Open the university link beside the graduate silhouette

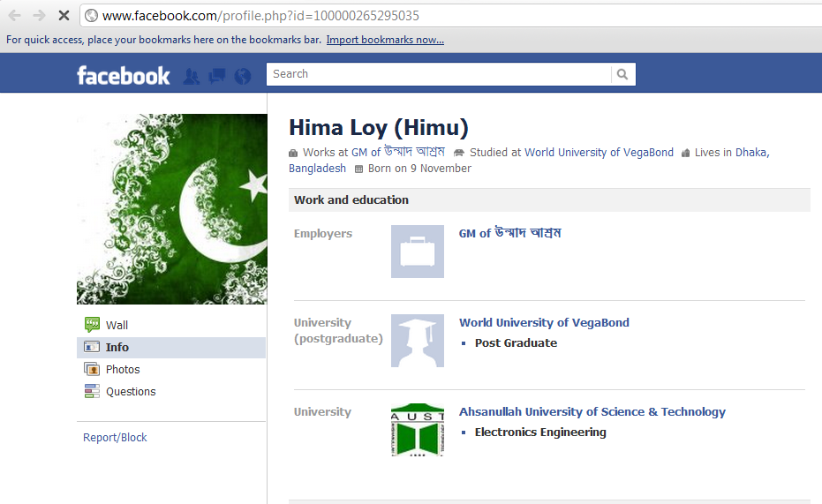tap(544, 323)
